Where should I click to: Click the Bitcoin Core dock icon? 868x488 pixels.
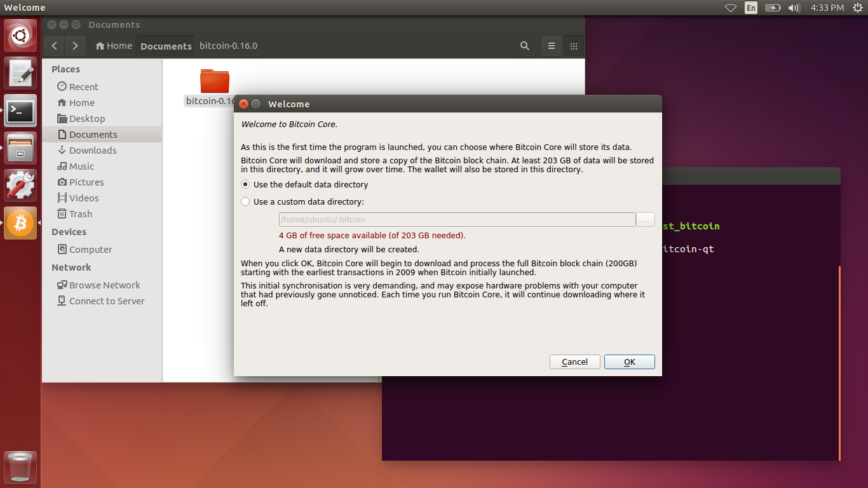(20, 223)
